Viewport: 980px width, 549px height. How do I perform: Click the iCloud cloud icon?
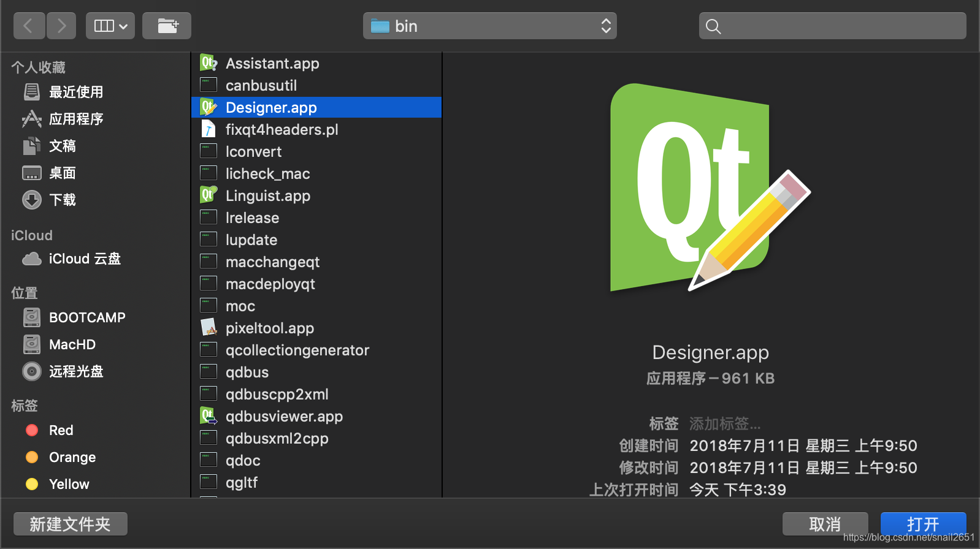click(x=32, y=259)
